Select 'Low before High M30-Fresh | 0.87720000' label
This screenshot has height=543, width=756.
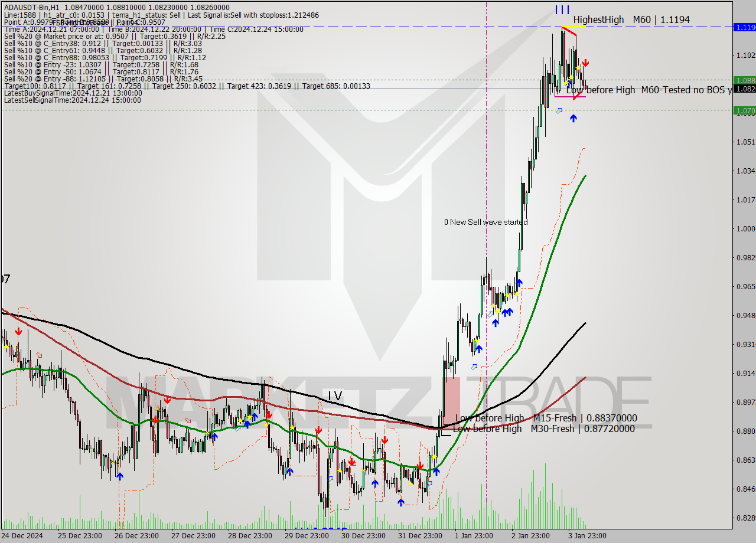click(x=544, y=428)
